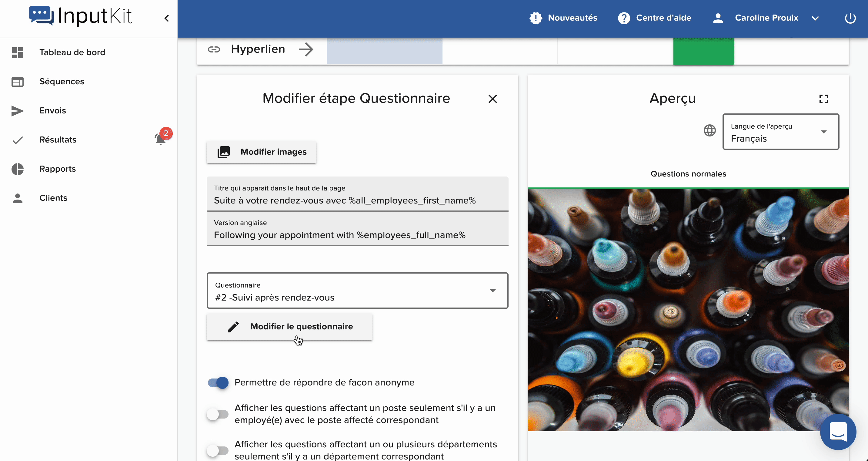Image resolution: width=868 pixels, height=461 pixels.
Task: Enable questions affecting départements toggle
Action: coord(218,451)
